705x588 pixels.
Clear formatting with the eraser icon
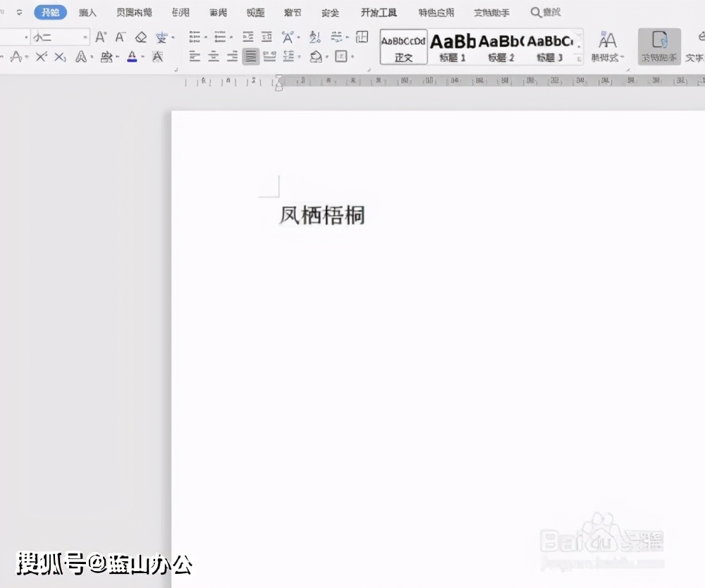click(x=141, y=37)
